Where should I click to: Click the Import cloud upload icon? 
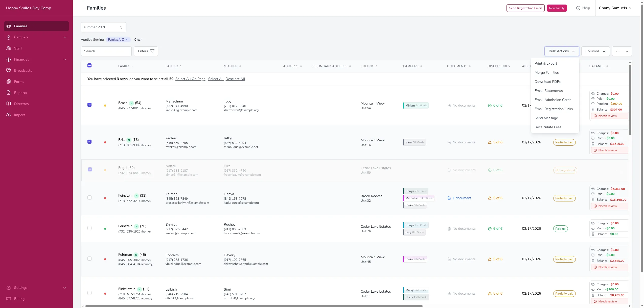pos(9,115)
